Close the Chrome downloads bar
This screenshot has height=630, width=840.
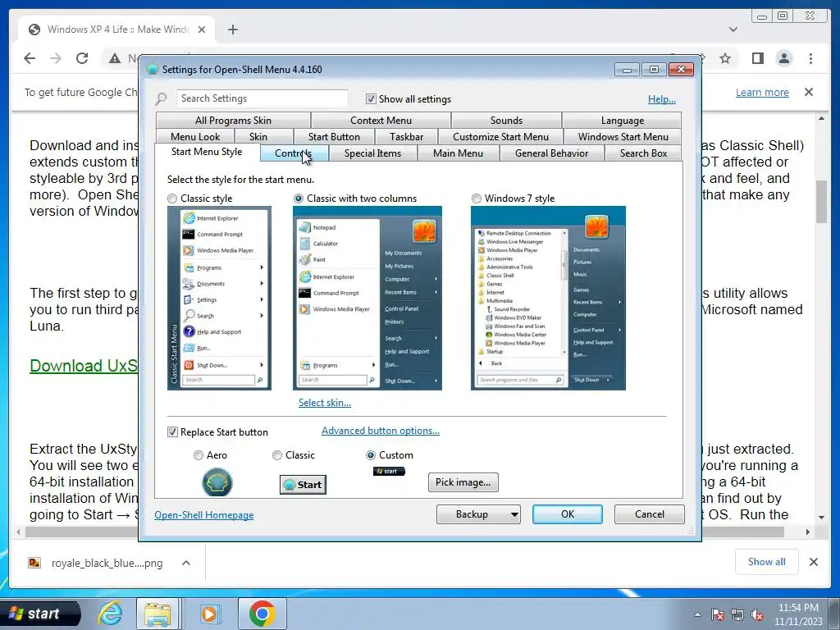tap(813, 562)
